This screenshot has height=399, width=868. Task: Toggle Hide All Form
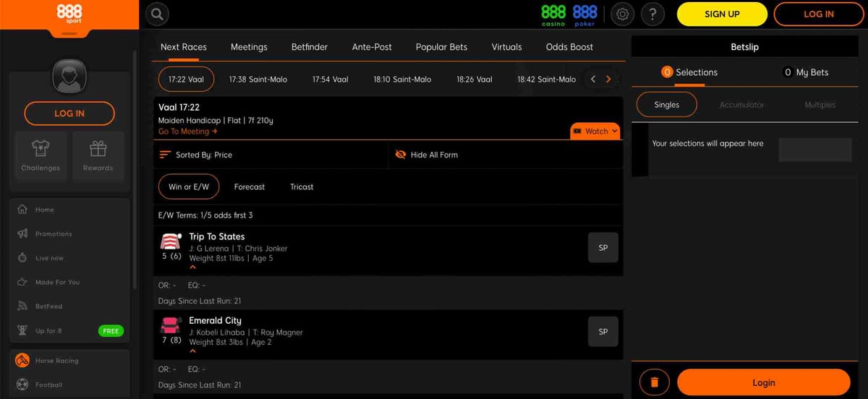427,155
